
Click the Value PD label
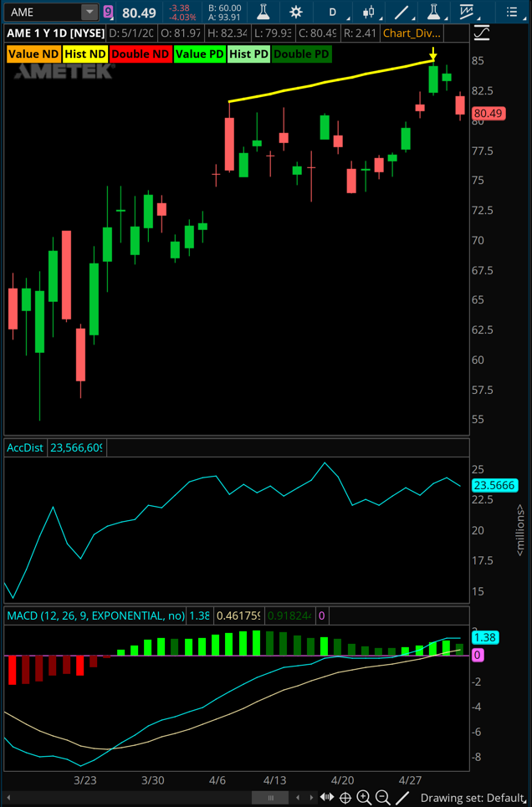point(200,54)
